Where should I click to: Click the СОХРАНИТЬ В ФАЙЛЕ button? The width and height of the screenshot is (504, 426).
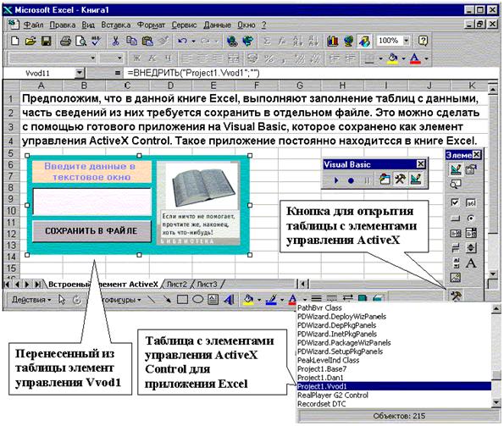coord(91,230)
